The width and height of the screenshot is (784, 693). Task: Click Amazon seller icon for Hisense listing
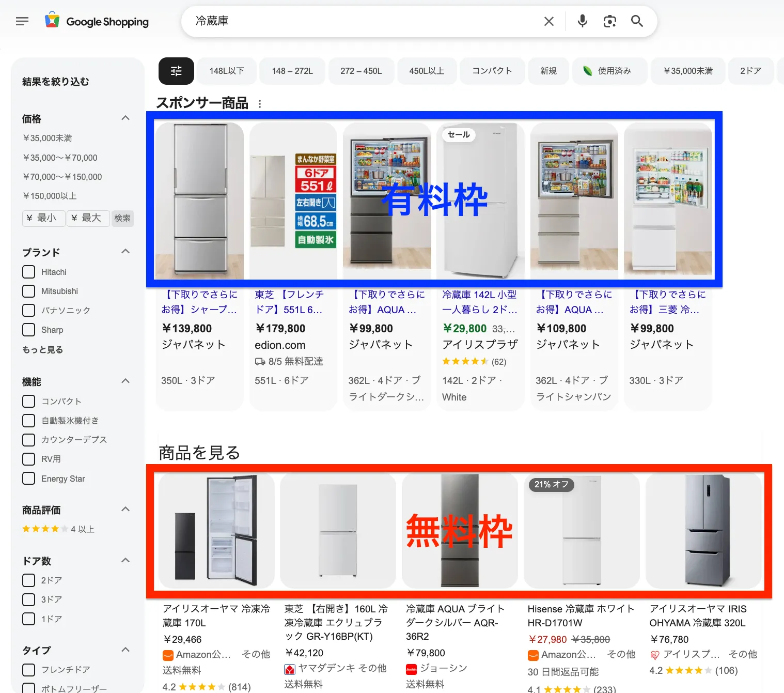(533, 655)
